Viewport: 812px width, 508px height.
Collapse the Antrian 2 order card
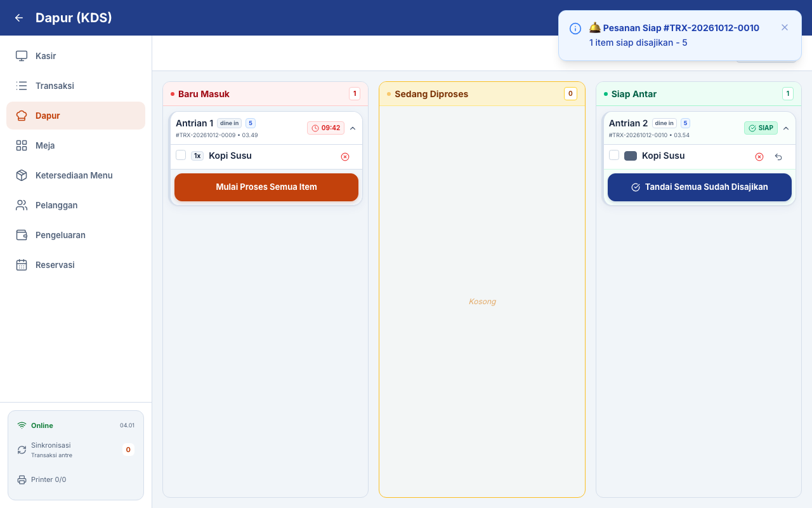click(786, 128)
